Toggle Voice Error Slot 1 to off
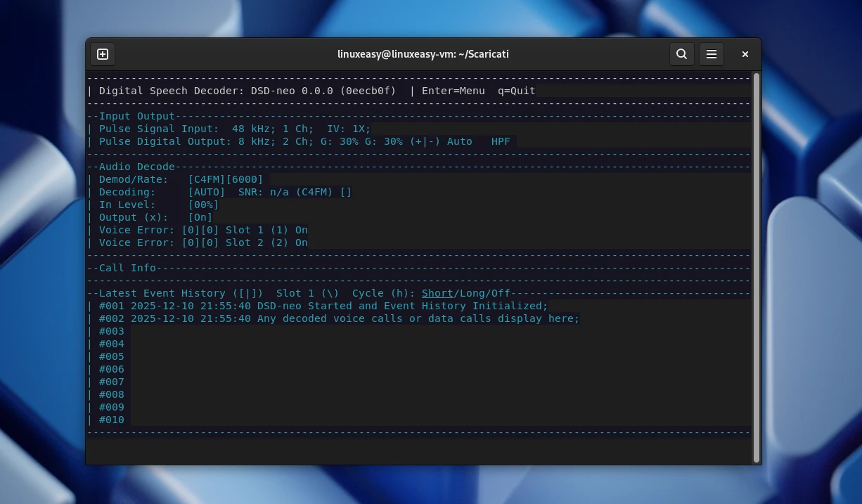This screenshot has height=504, width=862. 302,230
